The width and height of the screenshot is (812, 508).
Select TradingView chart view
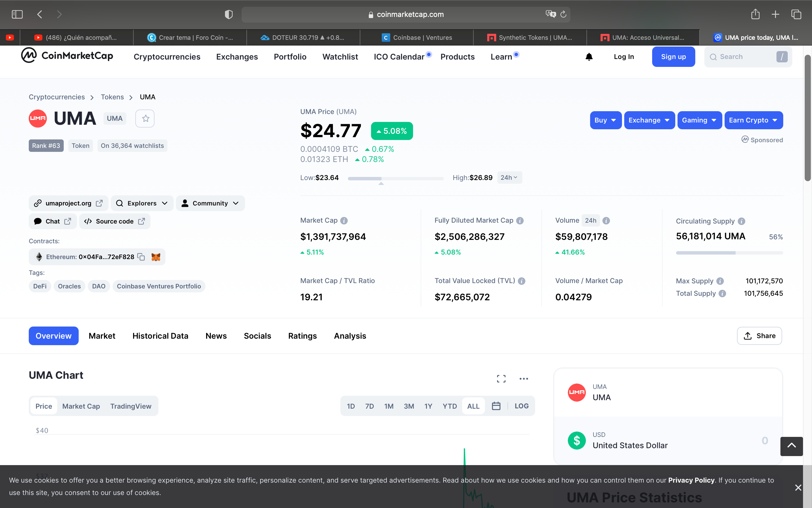(x=131, y=406)
